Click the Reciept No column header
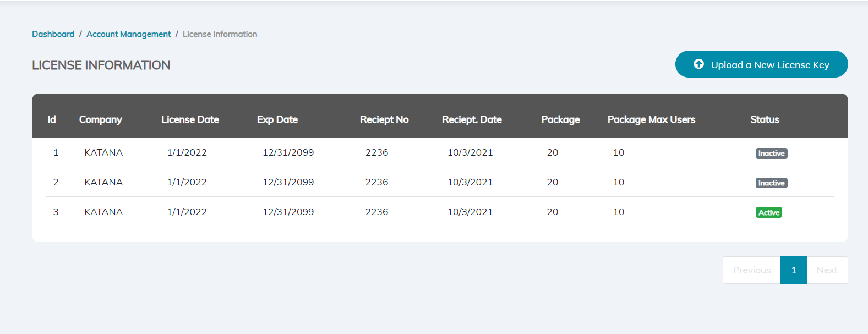 click(384, 119)
